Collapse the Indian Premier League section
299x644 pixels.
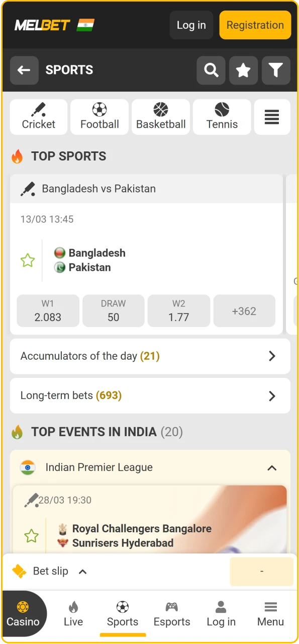click(272, 468)
